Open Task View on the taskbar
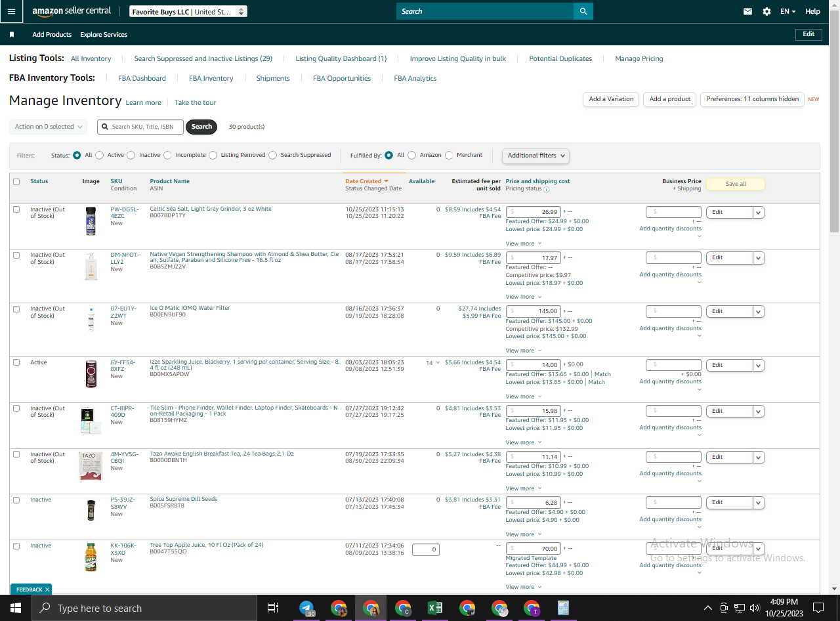 pos(273,608)
